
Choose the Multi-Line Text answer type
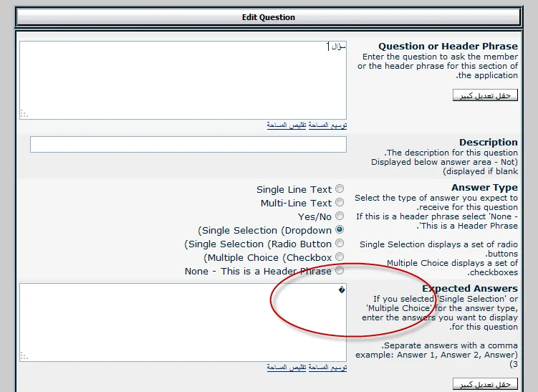pos(340,203)
